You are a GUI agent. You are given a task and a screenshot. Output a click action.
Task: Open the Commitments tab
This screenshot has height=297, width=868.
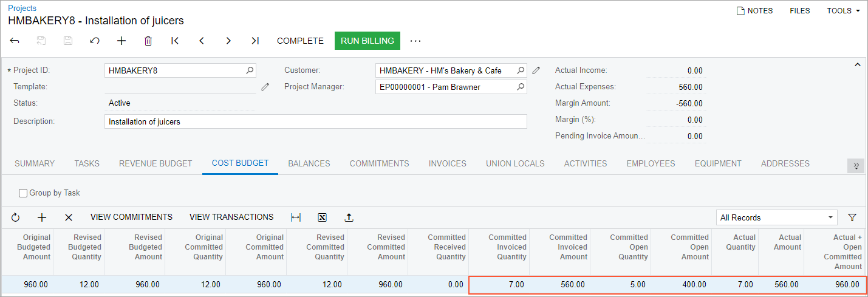[379, 163]
